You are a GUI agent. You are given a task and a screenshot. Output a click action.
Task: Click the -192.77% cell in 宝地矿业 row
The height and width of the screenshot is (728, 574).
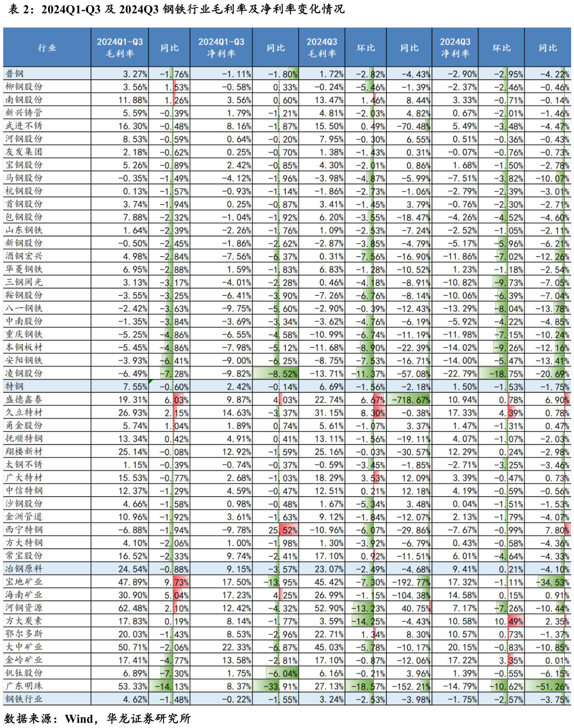pyautogui.click(x=409, y=582)
